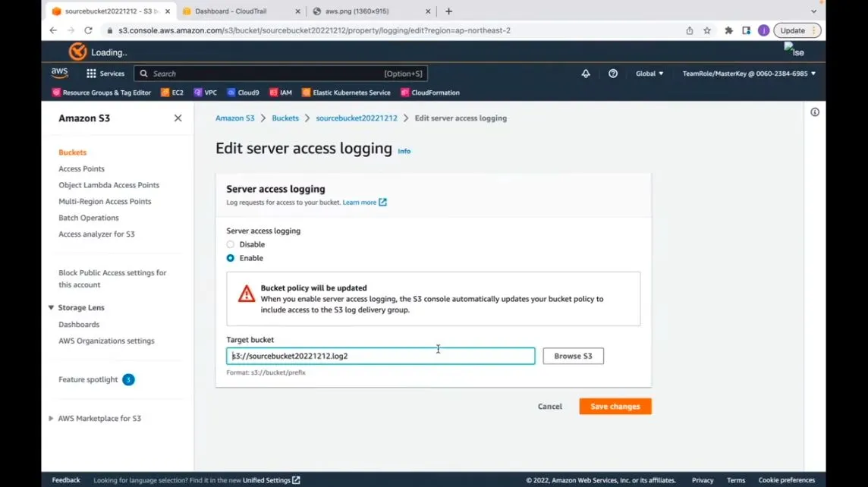
Task: Open the Cloud9 shortcut in favorites bar
Action: point(243,93)
